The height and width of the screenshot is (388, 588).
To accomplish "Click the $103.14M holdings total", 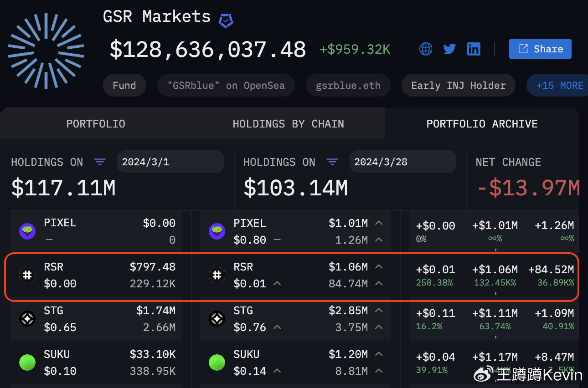I will point(296,188).
